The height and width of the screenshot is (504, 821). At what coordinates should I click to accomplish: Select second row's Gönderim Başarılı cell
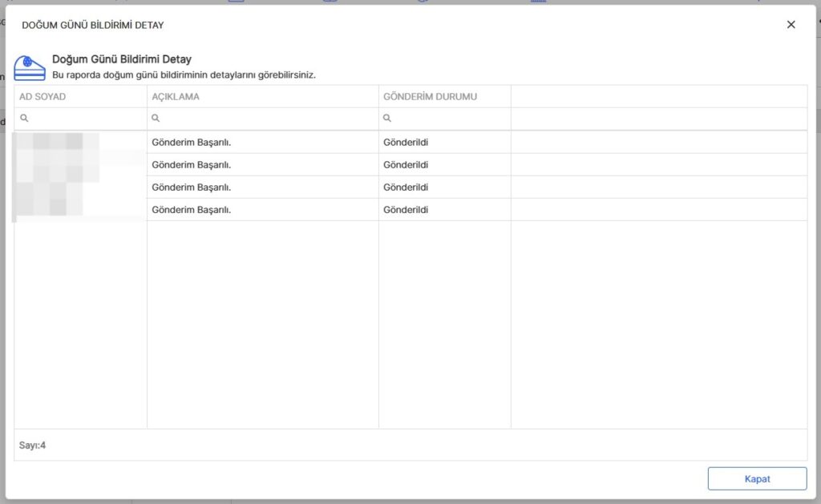click(x=197, y=165)
